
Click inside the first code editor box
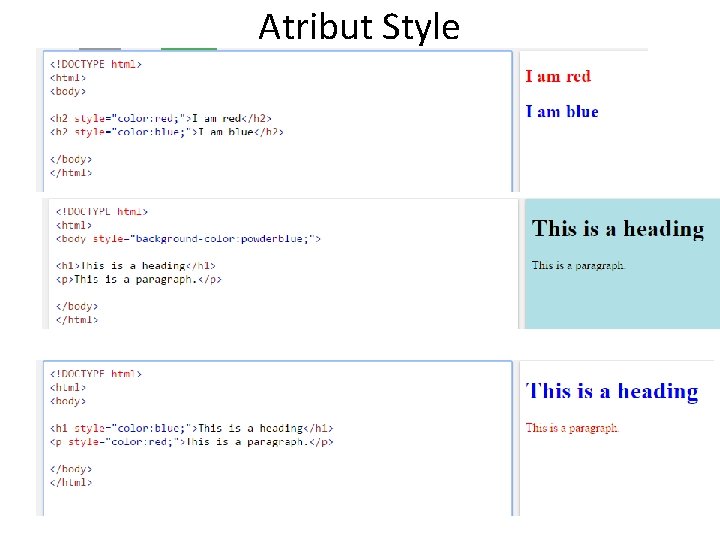click(278, 121)
